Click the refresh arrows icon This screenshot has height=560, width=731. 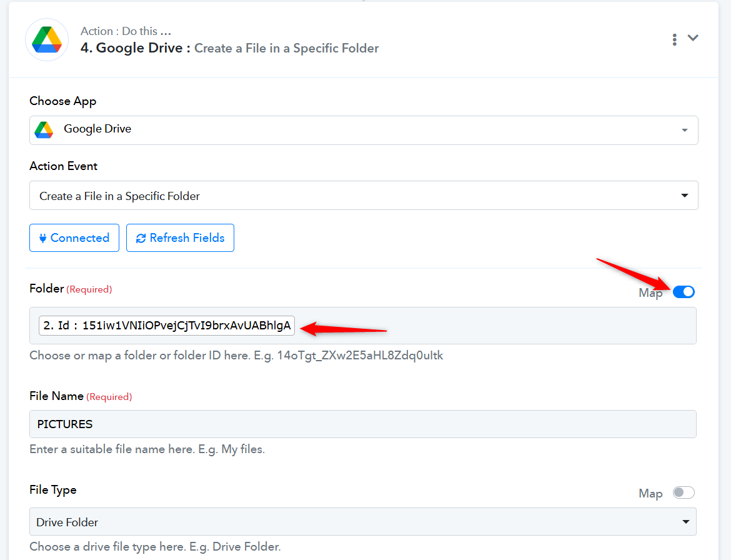[141, 238]
